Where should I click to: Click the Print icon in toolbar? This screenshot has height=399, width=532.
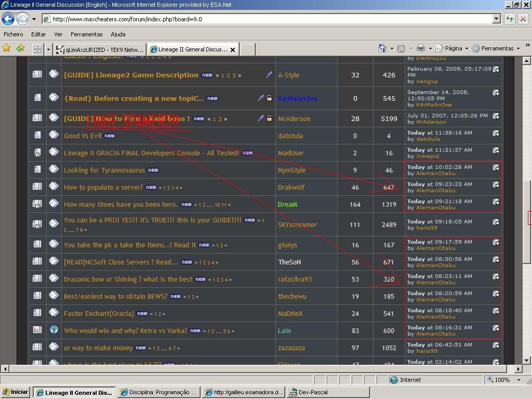tap(421, 48)
